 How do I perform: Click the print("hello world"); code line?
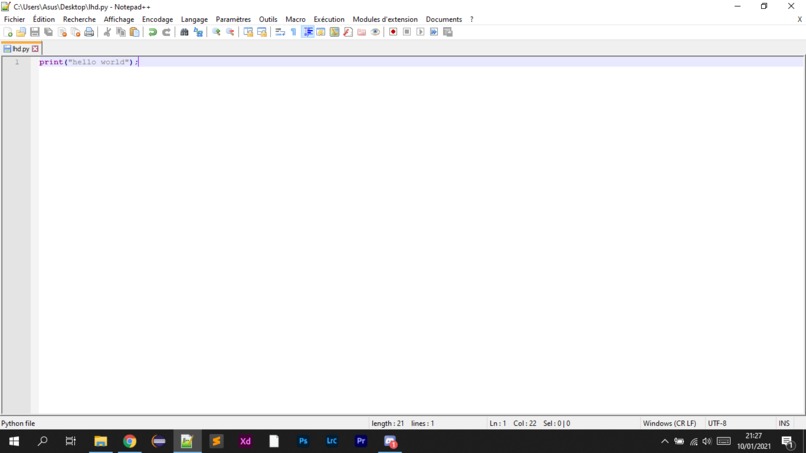[88, 62]
